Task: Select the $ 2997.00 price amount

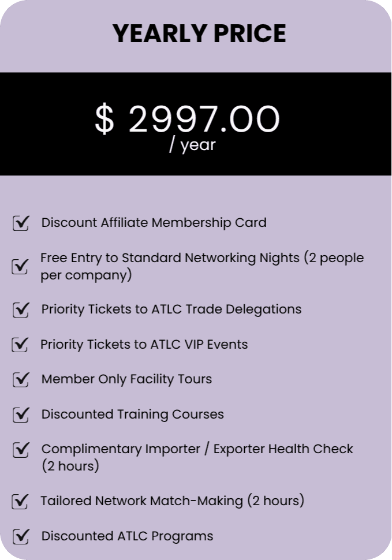Action: [x=187, y=120]
